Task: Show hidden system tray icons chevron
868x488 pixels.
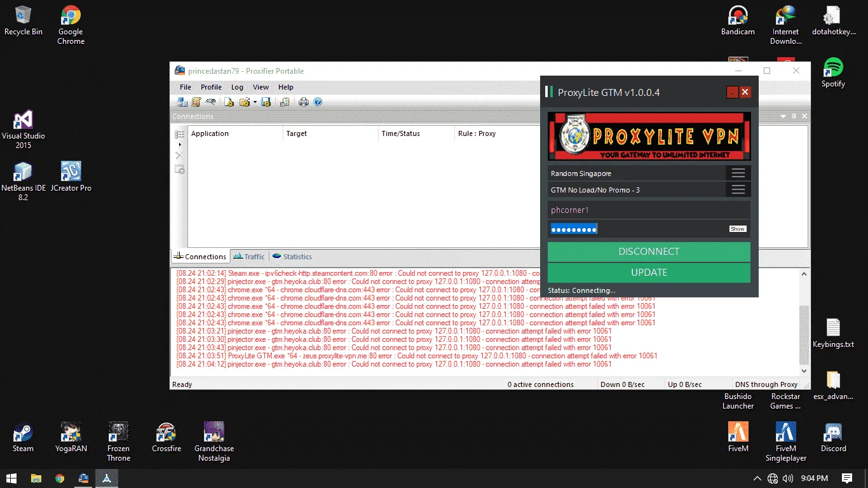Action: point(757,478)
